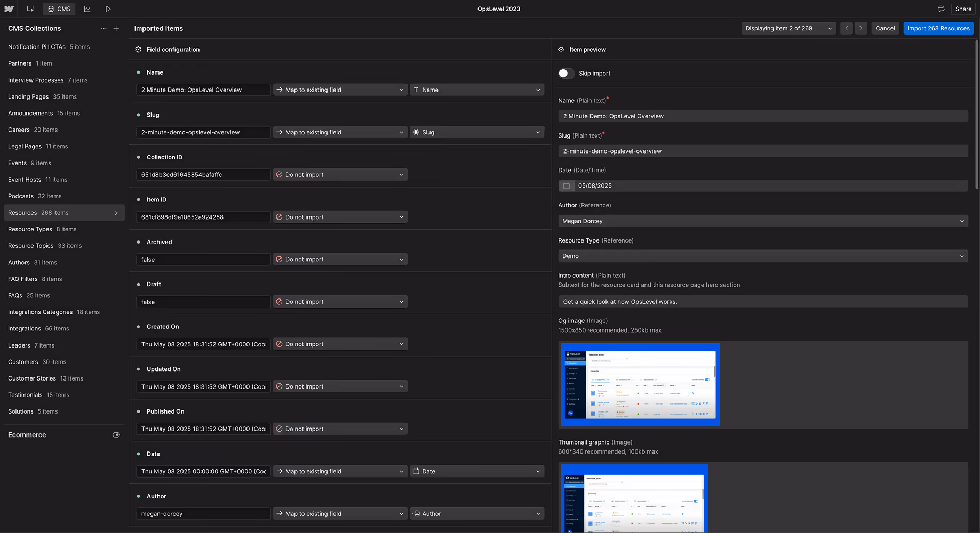This screenshot has width=980, height=533.
Task: Open the Collection ID Do not import dropdown
Action: (x=340, y=174)
